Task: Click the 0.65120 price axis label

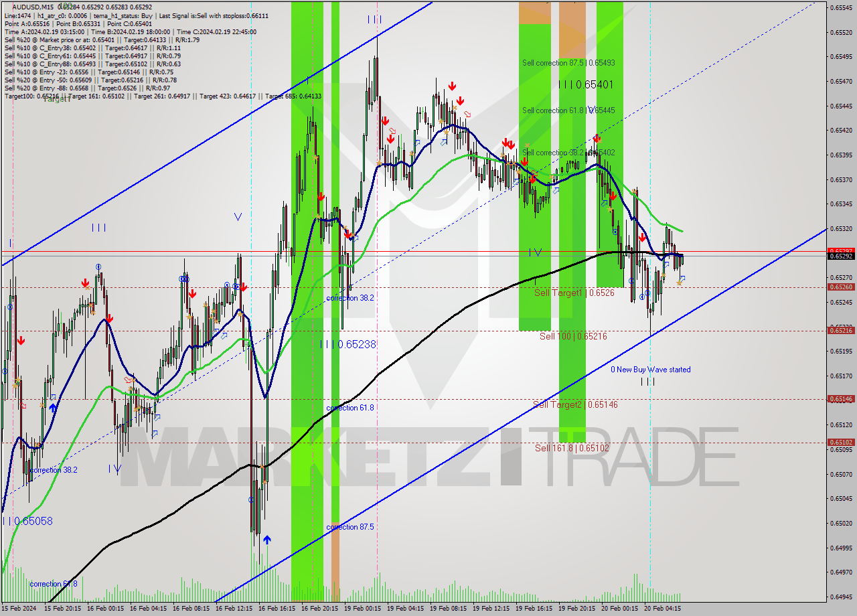Action: [841, 425]
